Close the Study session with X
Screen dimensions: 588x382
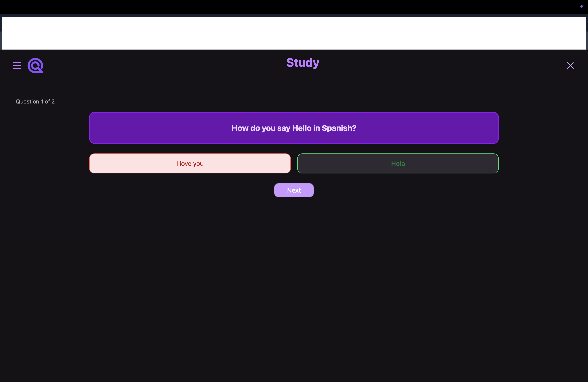(570, 66)
